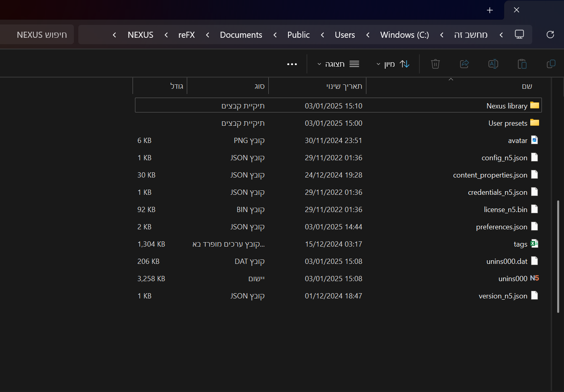The width and height of the screenshot is (564, 392).
Task: Open the view (תצוגה) layout menu
Action: click(338, 64)
